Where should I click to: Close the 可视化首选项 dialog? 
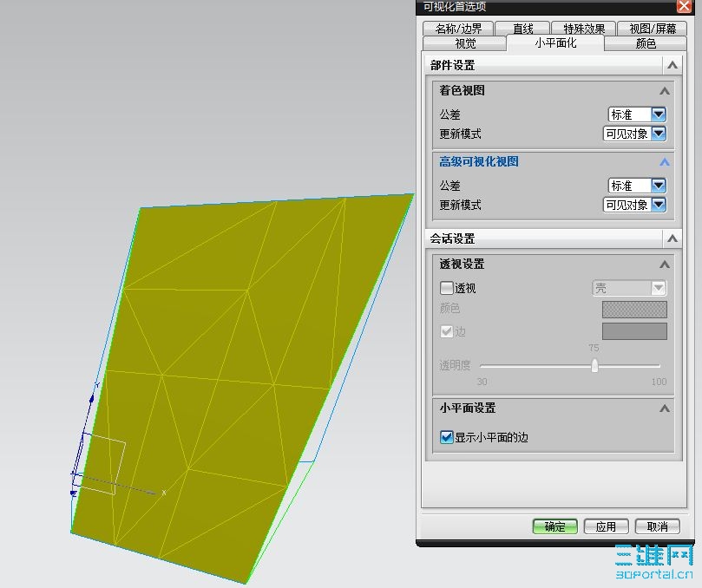coord(684,6)
